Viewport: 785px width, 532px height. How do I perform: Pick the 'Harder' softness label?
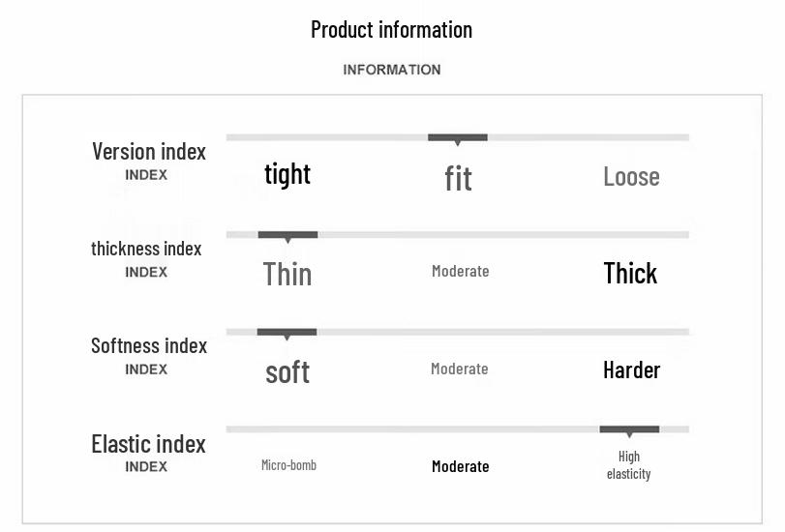[x=631, y=369]
